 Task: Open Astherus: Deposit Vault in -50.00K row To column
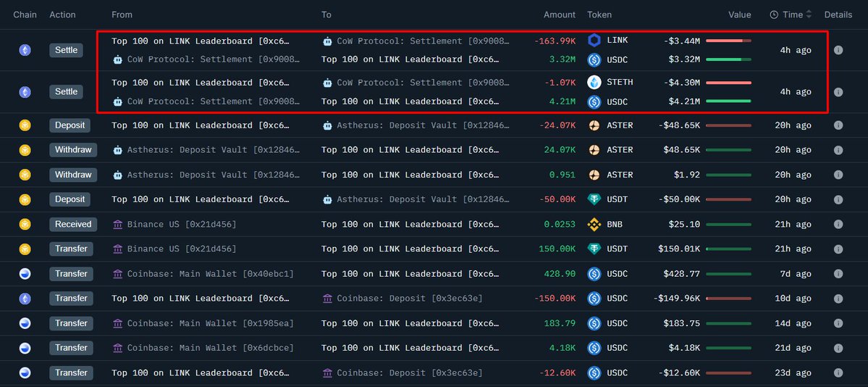click(424, 199)
